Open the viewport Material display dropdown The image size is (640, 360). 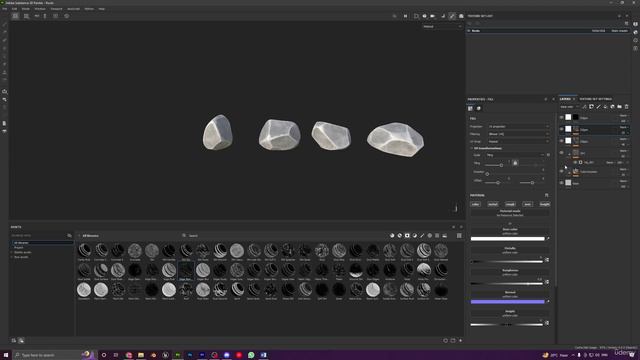[x=442, y=27]
